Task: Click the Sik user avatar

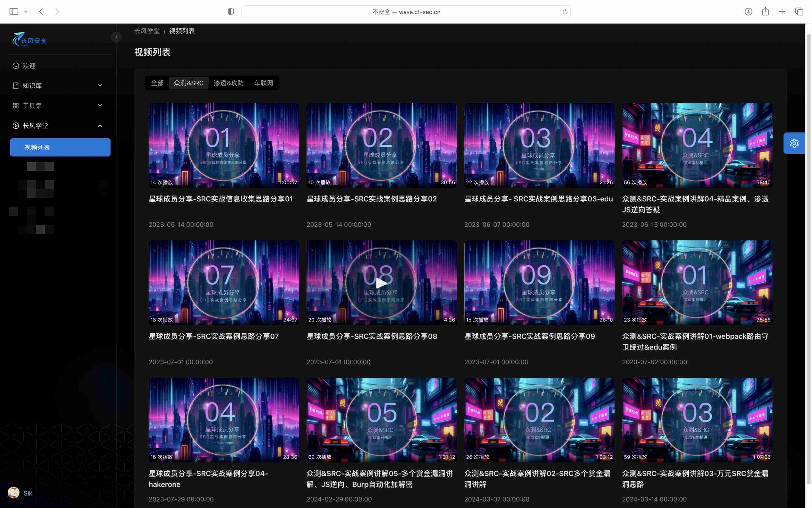Action: click(14, 493)
